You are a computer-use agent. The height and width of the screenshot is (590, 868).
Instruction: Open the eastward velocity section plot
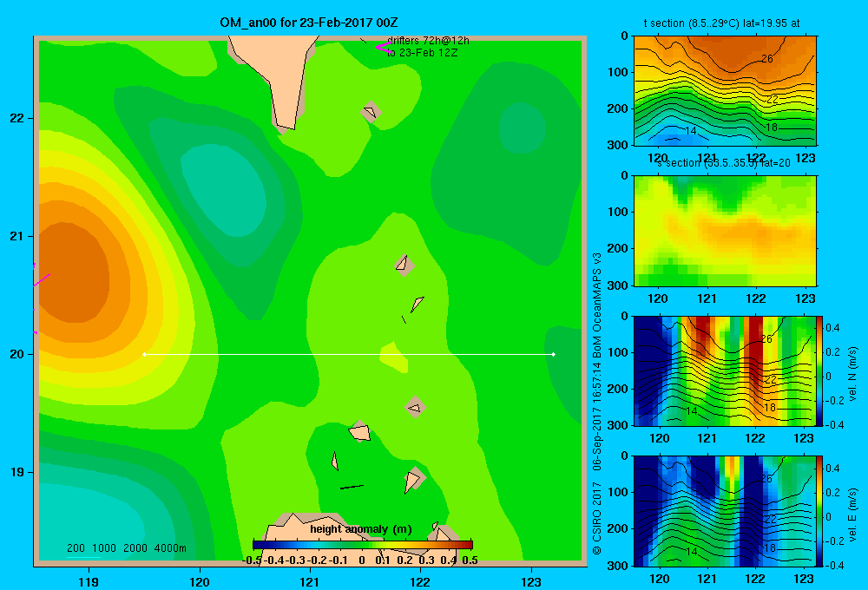(725, 511)
